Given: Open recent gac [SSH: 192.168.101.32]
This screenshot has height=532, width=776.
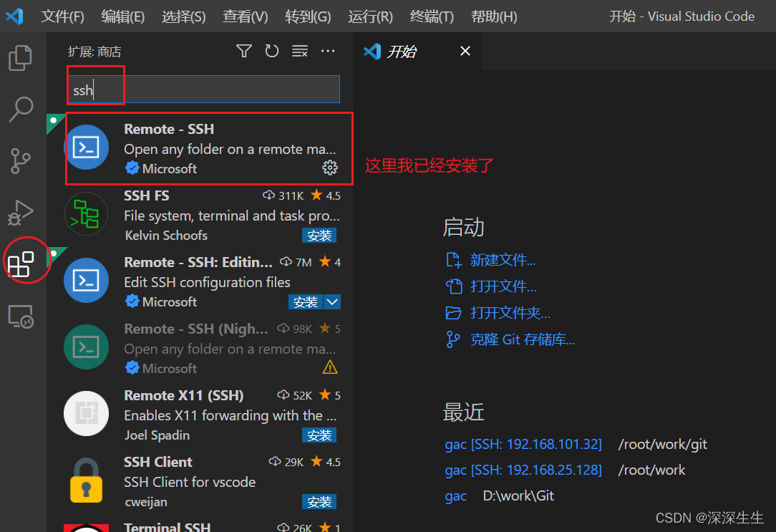Looking at the screenshot, I should pos(523,444).
